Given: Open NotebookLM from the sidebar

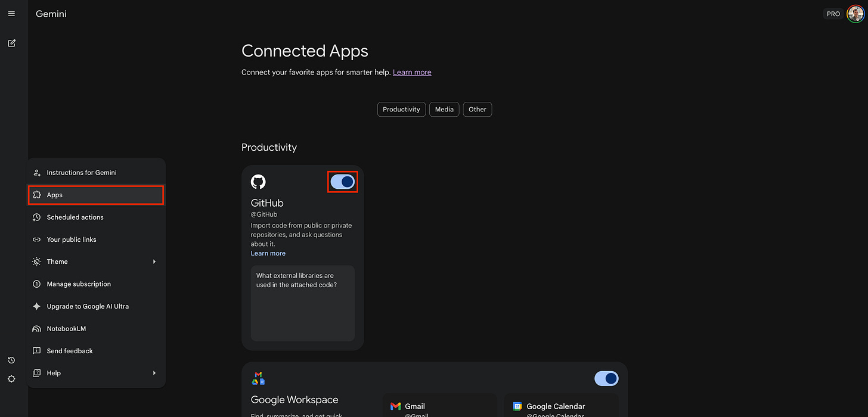Looking at the screenshot, I should 66,328.
